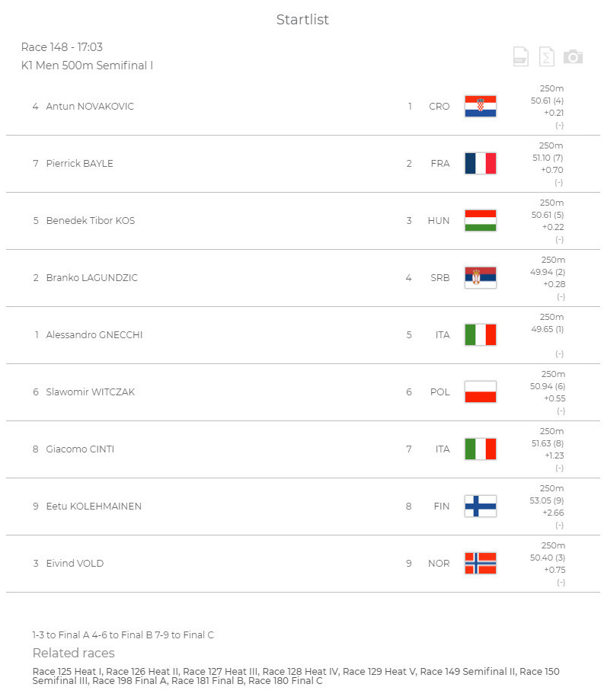The width and height of the screenshot is (604, 700).
Task: Open the photo finish camera icon
Action: (573, 56)
